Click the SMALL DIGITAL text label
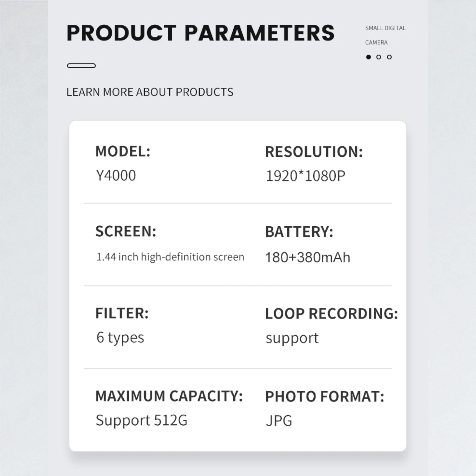This screenshot has height=476, width=476. point(385,28)
